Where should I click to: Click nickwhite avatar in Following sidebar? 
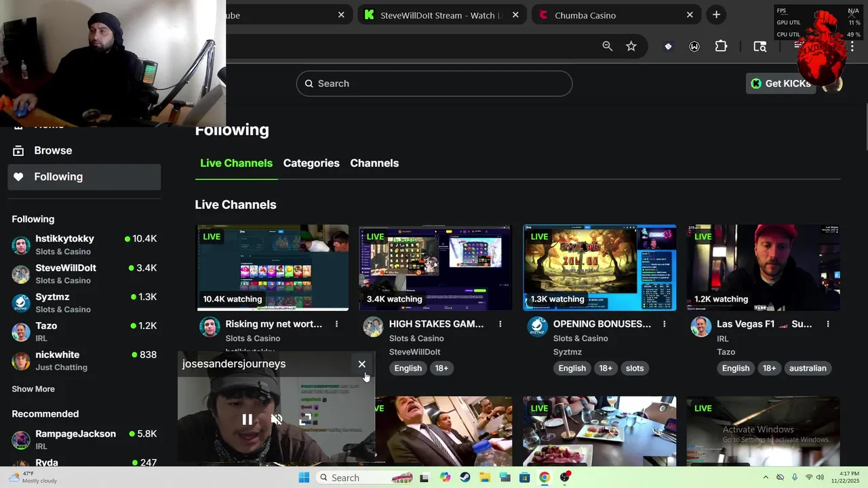coord(21,361)
